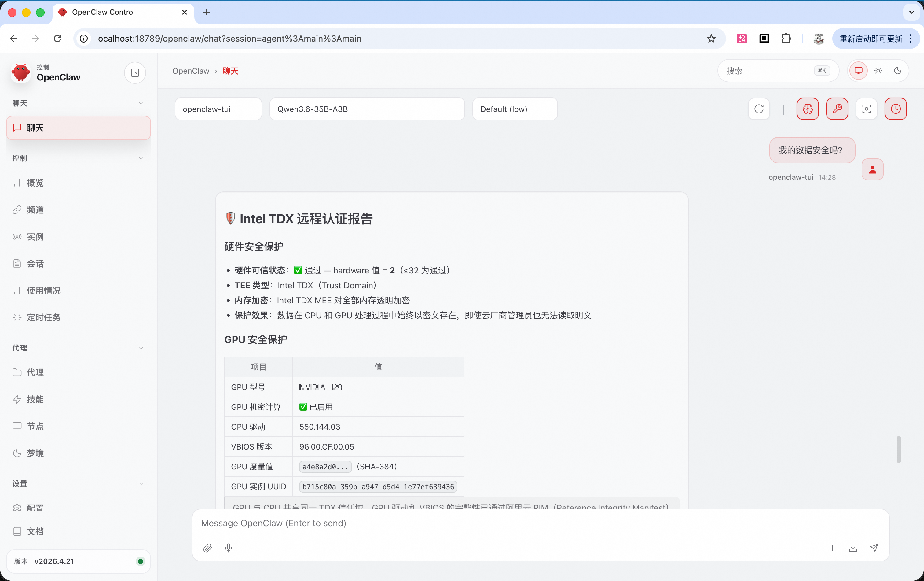Click the plus new session icon

(x=832, y=548)
